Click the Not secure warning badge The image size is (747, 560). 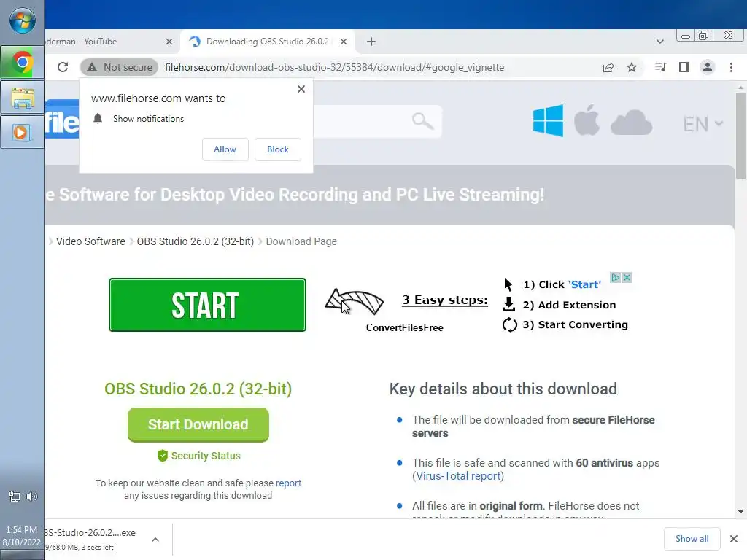(x=119, y=67)
